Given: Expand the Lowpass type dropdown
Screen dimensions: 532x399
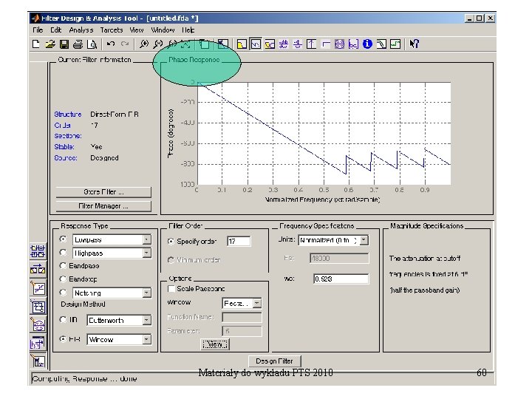Looking at the screenshot, I should (146, 239).
